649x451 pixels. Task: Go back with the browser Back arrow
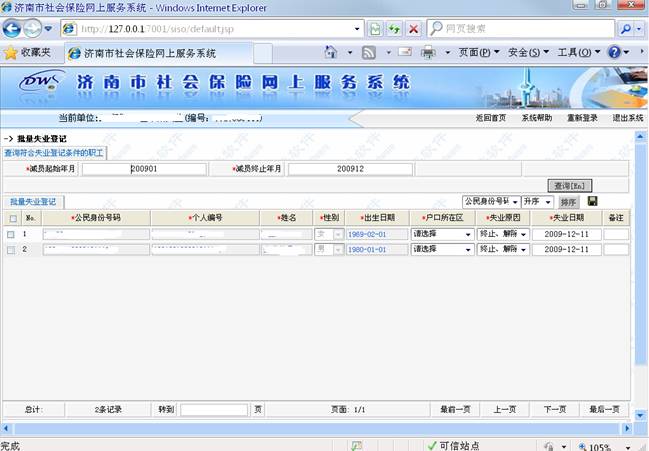(12, 29)
